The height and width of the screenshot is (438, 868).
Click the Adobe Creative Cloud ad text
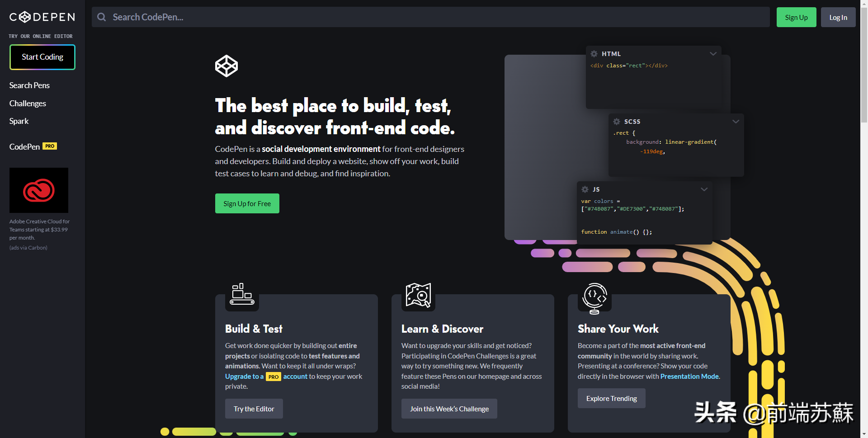click(40, 230)
